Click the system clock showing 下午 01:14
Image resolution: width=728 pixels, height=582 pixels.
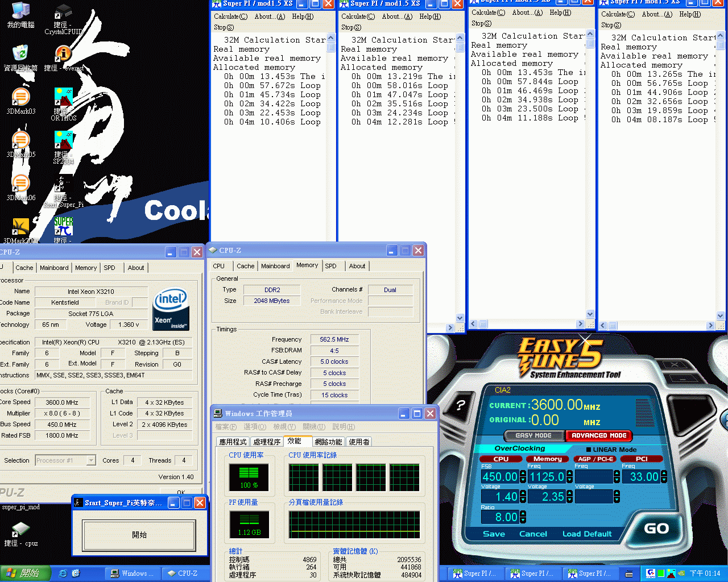705,573
